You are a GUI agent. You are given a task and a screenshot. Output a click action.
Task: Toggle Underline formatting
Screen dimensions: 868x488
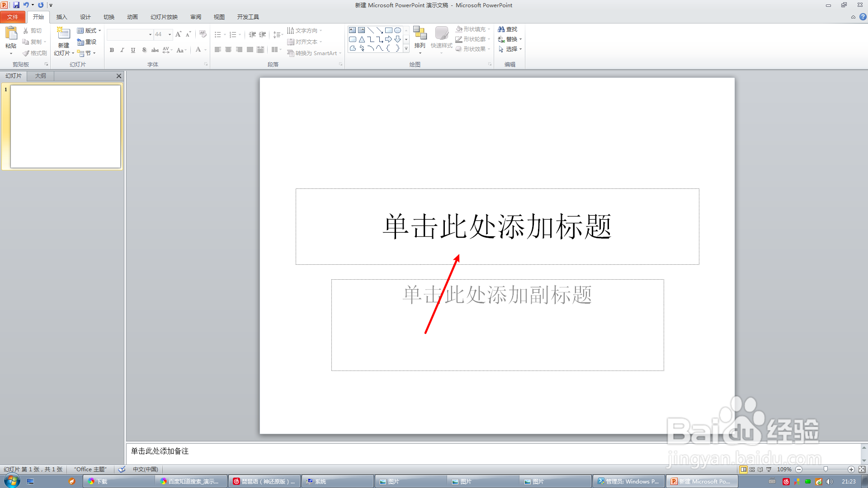click(133, 50)
